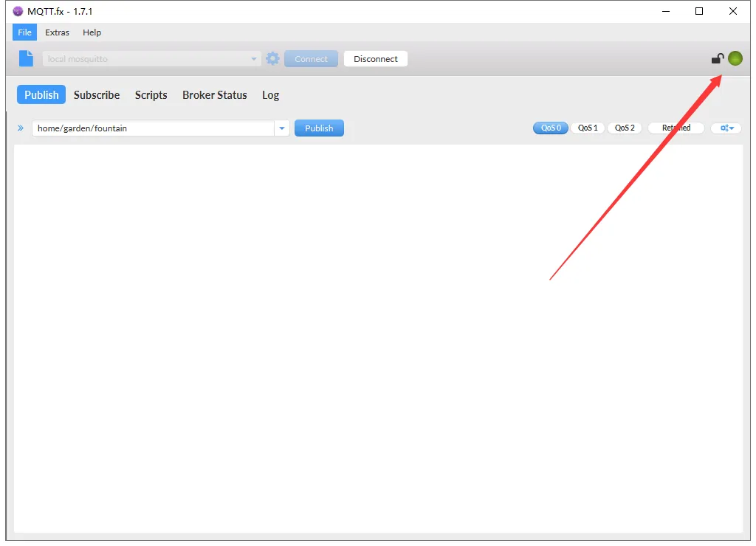Open the publish options gears dropdown
The height and width of the screenshot is (546, 756).
[x=726, y=128]
